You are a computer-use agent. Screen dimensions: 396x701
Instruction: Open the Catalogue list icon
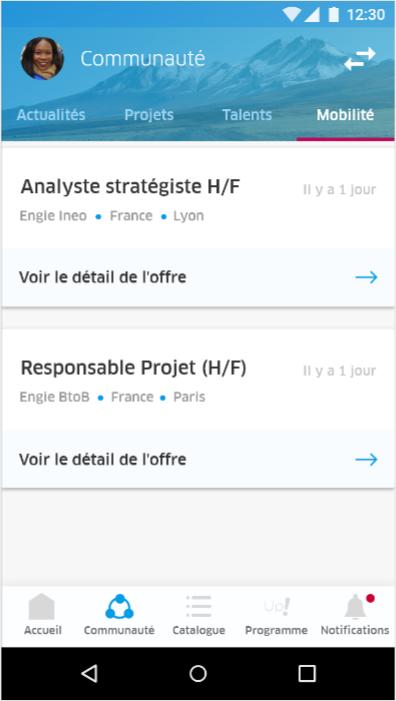click(198, 607)
